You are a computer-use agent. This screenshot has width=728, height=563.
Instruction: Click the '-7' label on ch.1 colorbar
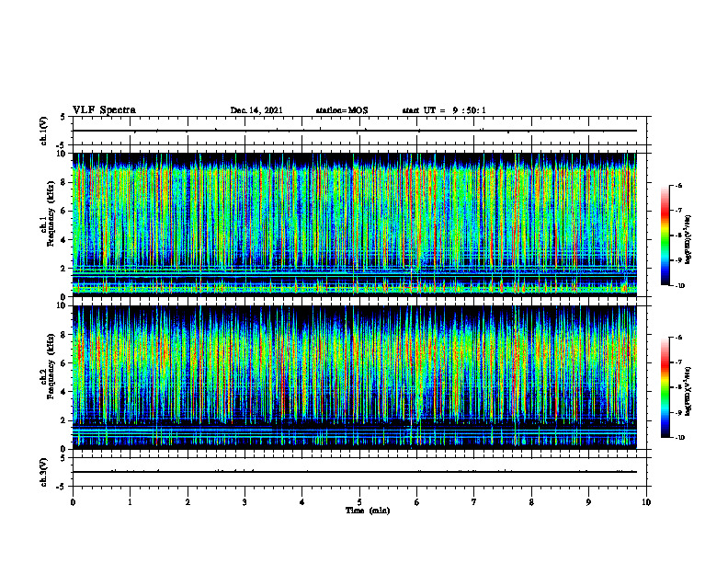click(678, 211)
